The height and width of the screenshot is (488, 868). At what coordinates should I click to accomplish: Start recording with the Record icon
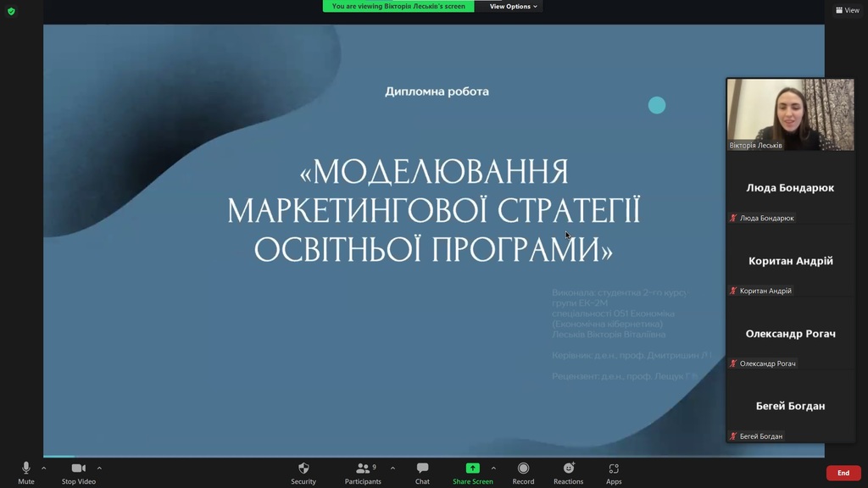click(523, 469)
